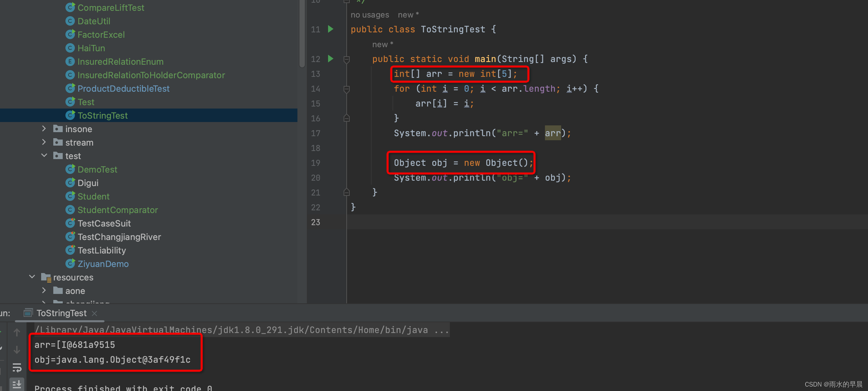Screen dimensions: 868x391
Task: Switch to ToStringTest run tab
Action: point(61,313)
